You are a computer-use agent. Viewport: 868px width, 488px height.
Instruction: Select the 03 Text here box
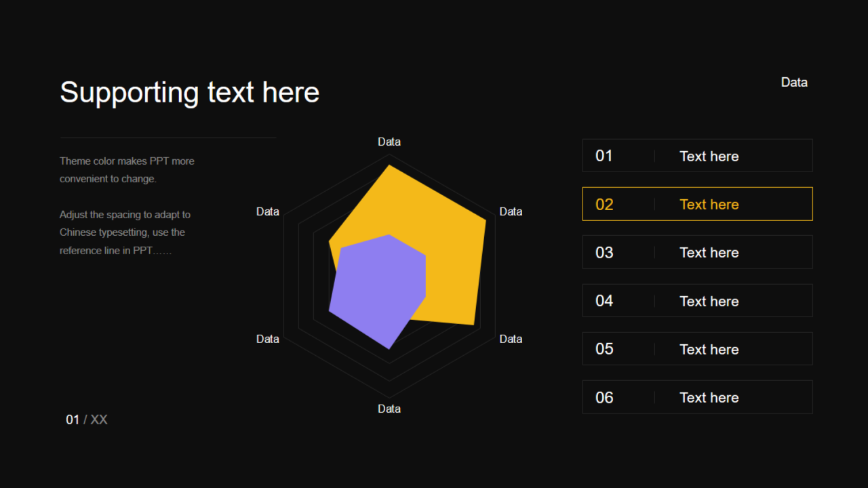click(697, 252)
